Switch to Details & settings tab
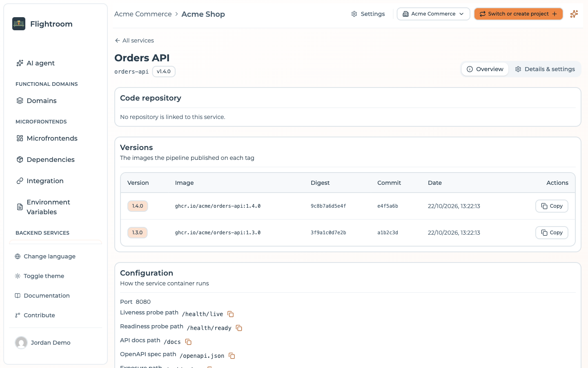Image resolution: width=588 pixels, height=368 pixels. pyautogui.click(x=545, y=69)
